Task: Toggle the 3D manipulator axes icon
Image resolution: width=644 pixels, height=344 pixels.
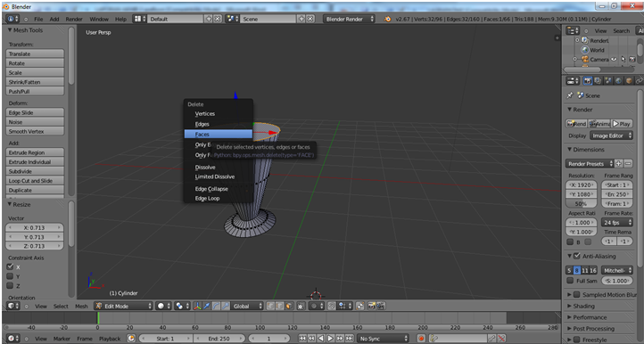Action: (197, 306)
